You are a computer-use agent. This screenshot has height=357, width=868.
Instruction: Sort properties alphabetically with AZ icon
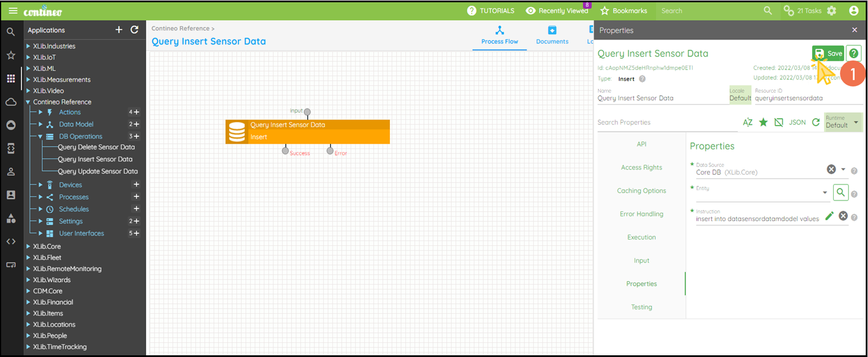[x=748, y=122]
